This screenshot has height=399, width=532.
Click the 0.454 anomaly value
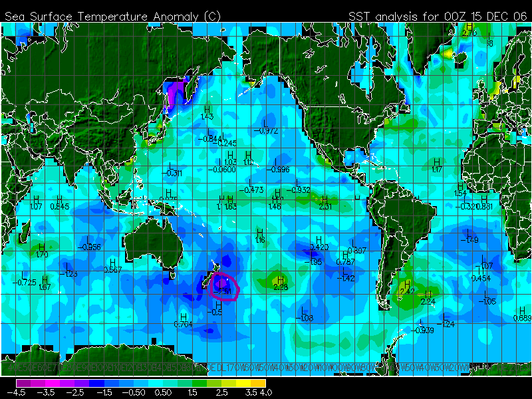tap(481, 278)
